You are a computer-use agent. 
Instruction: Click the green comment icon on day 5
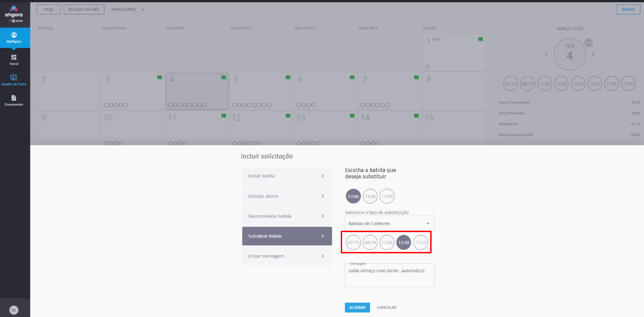coord(288,78)
